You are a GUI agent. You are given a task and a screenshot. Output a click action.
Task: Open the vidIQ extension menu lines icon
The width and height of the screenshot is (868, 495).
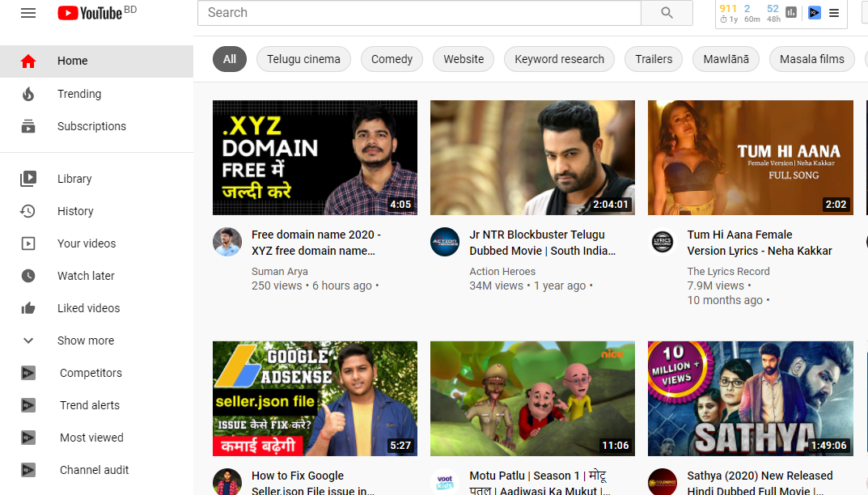point(834,13)
